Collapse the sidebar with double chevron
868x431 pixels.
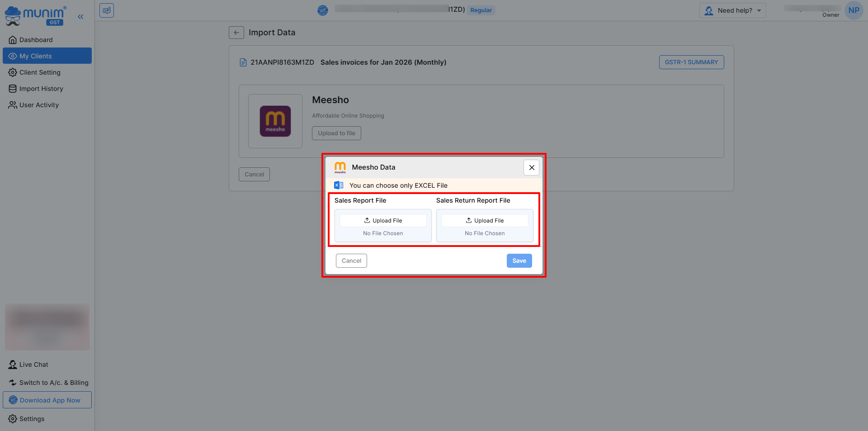[80, 17]
